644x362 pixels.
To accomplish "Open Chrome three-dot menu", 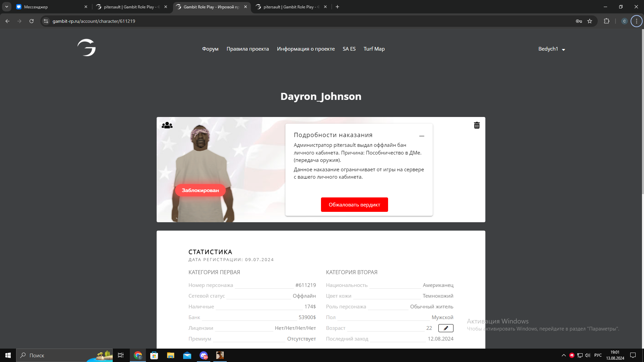I will pos(636,21).
